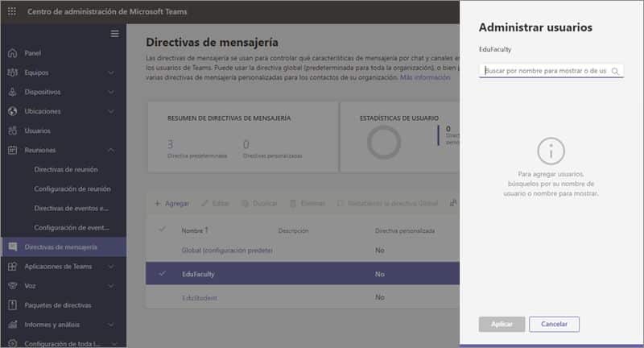Click the Panel home icon

[x=12, y=53]
